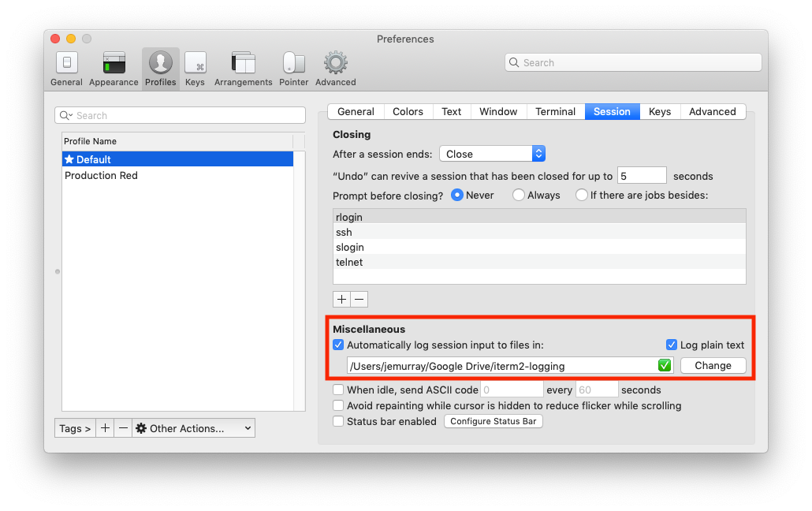
Task: Enable the Status bar enabled checkbox
Action: (338, 421)
